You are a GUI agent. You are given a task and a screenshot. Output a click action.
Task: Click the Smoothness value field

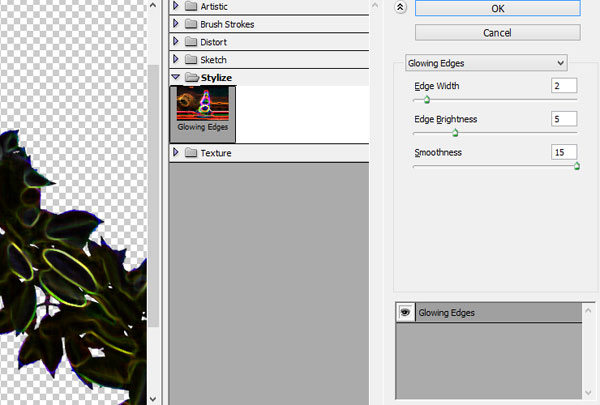(564, 152)
